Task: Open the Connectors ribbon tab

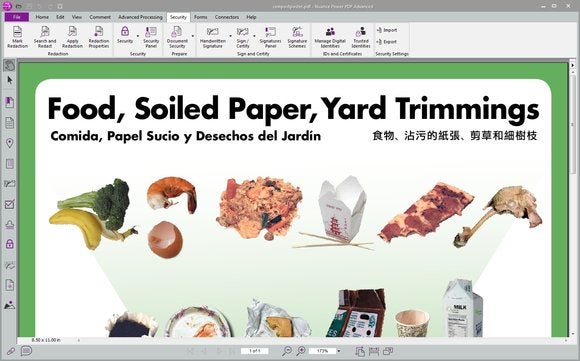Action: click(227, 17)
